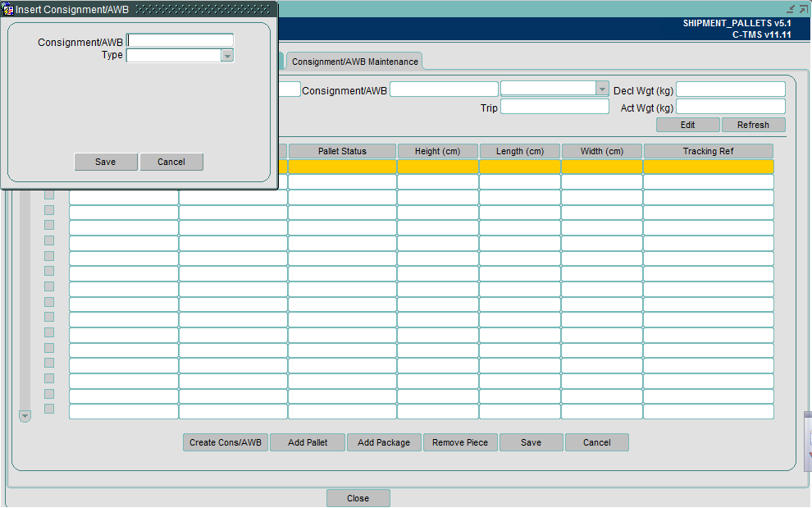Screen dimensions: 812x508
Task: Click the Tracking Ref column header
Action: [x=709, y=151]
